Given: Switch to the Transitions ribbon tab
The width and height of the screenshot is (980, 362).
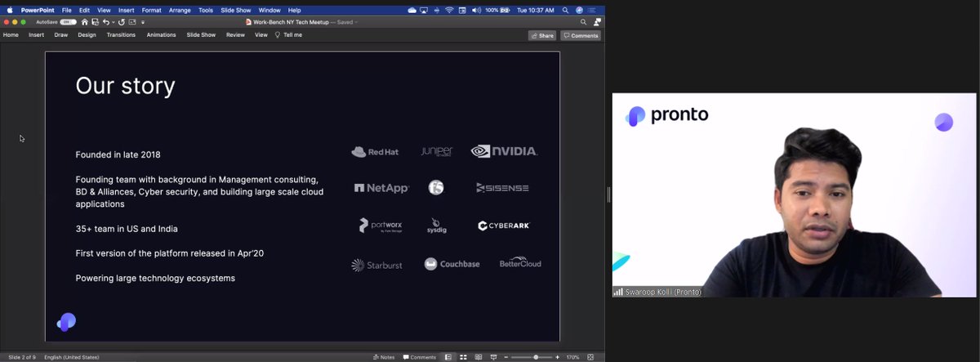Looking at the screenshot, I should tap(121, 35).
